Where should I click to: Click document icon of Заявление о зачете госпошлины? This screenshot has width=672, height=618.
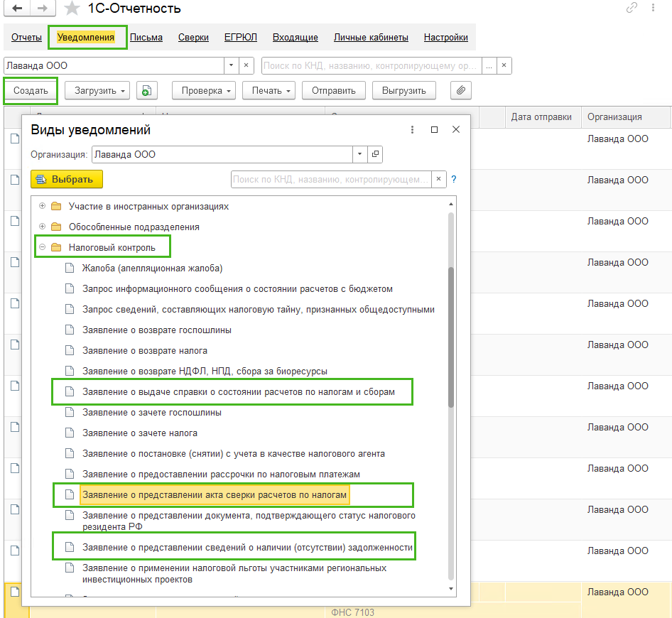(x=70, y=412)
